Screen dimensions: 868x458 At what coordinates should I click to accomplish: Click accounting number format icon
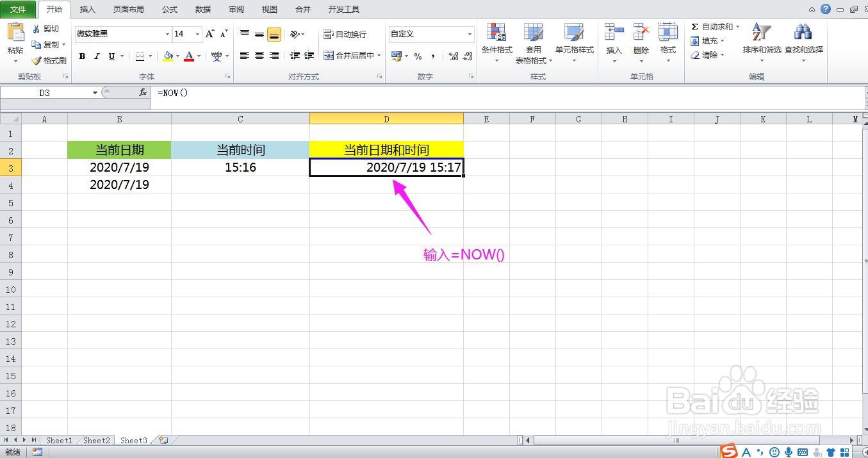point(397,56)
